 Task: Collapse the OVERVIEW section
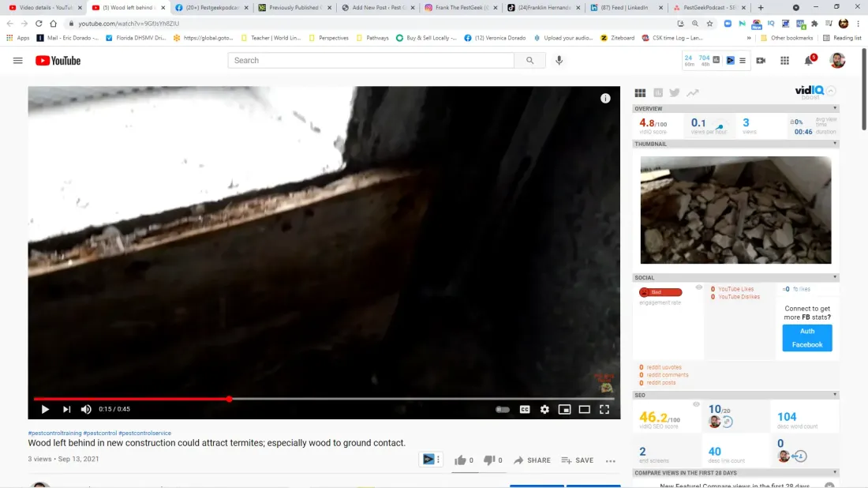(835, 108)
